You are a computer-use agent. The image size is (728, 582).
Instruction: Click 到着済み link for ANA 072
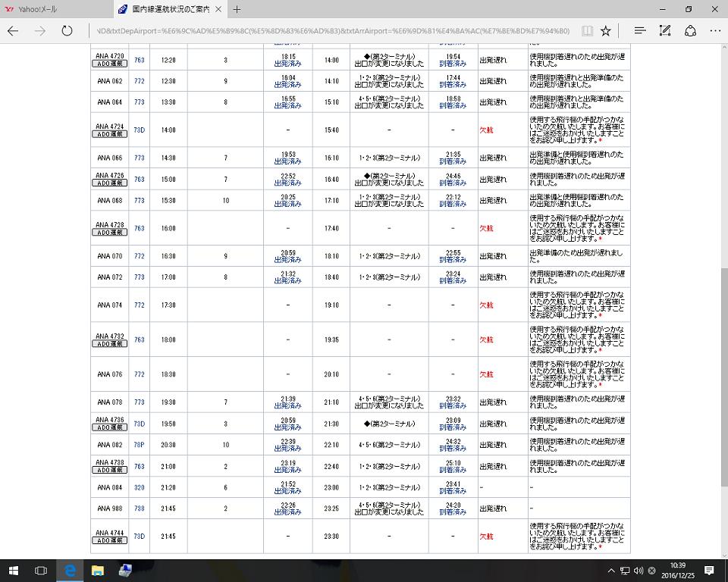pyautogui.click(x=453, y=281)
